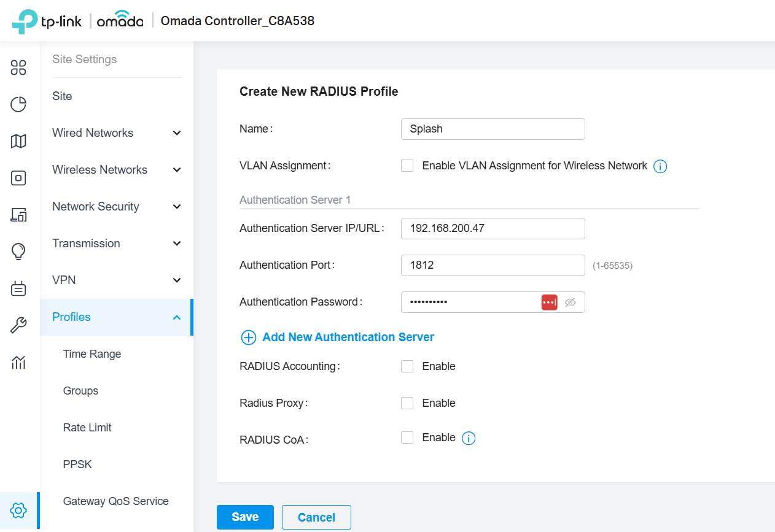Open the Dashboard icon in sidebar
This screenshot has height=532, width=775.
click(18, 67)
